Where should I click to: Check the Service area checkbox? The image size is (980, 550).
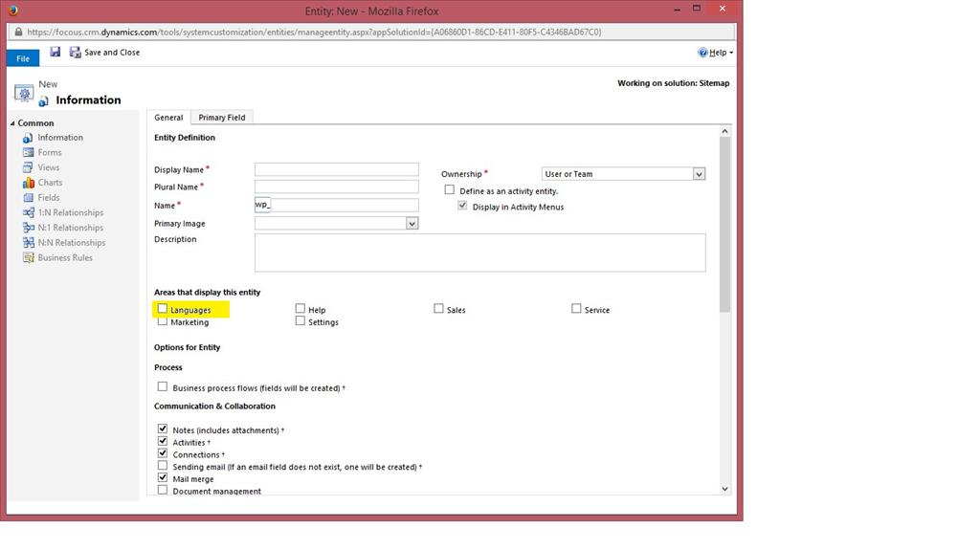click(x=576, y=309)
